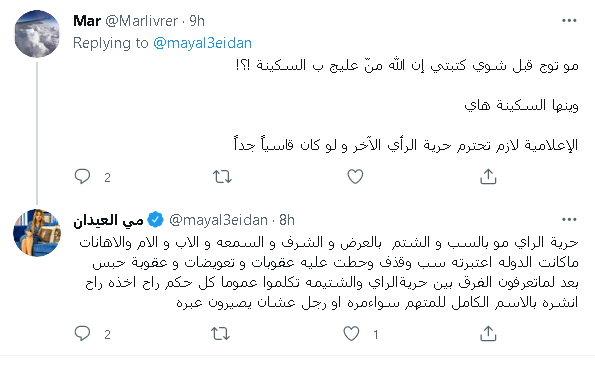Share مي العيدان tweet upload icon
The image size is (595, 365).
point(488,334)
